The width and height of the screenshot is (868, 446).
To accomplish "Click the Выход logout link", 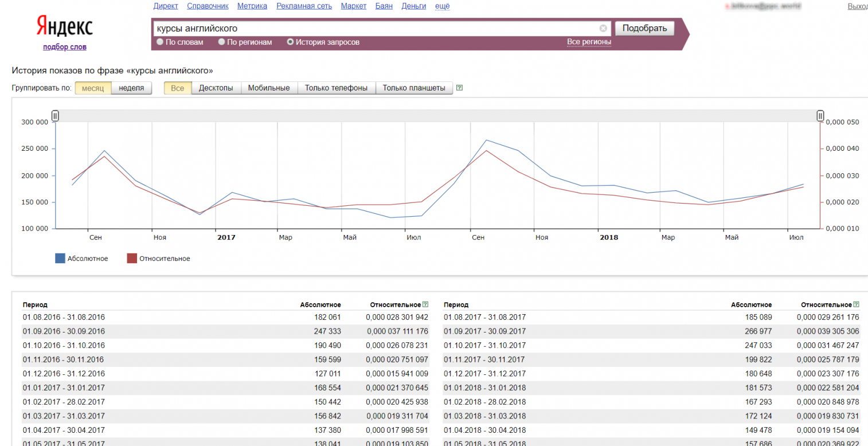I will [x=858, y=6].
